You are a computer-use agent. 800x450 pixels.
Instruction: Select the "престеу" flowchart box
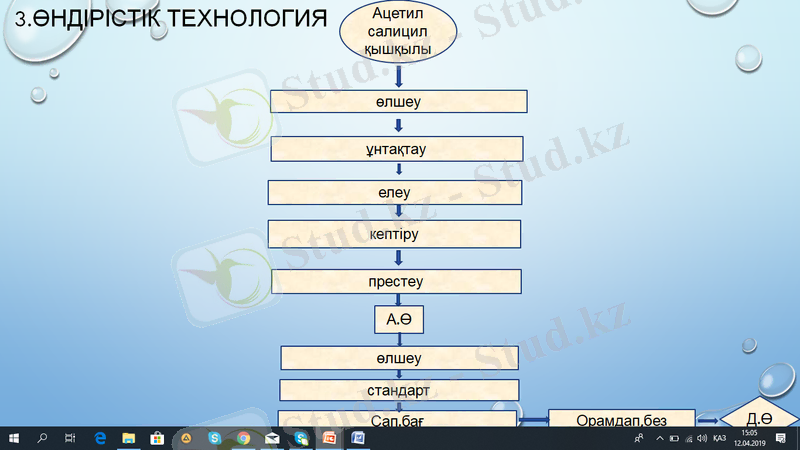click(x=396, y=282)
